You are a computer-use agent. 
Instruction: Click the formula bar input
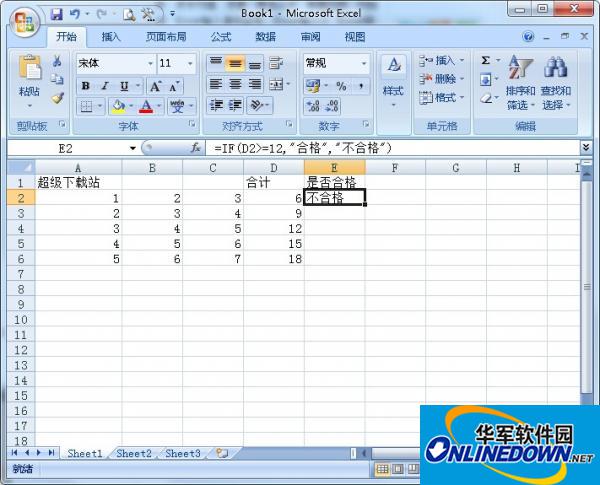392,148
